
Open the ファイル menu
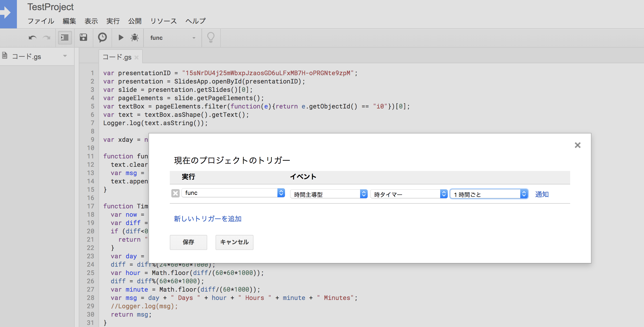pos(41,21)
